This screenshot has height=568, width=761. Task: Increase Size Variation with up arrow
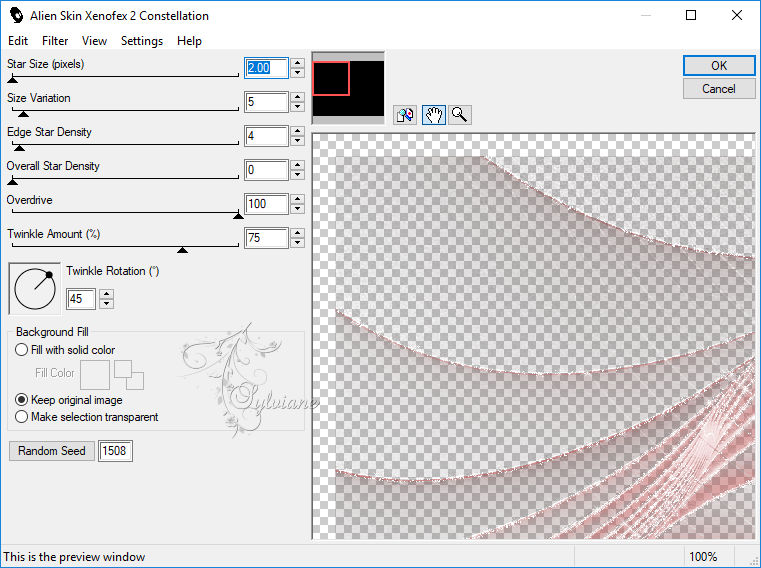[298, 97]
